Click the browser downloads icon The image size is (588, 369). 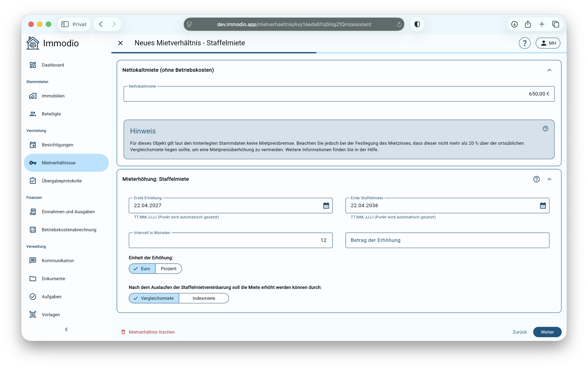click(x=514, y=24)
